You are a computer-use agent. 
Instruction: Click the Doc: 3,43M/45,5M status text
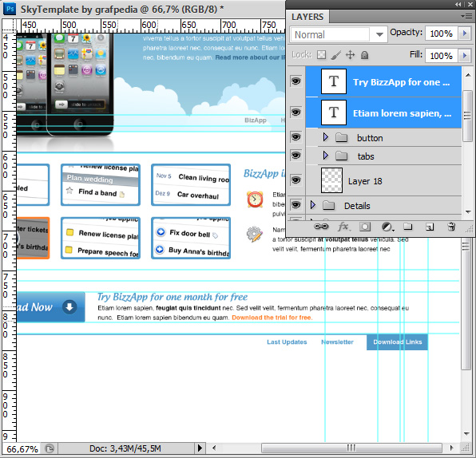[125, 448]
